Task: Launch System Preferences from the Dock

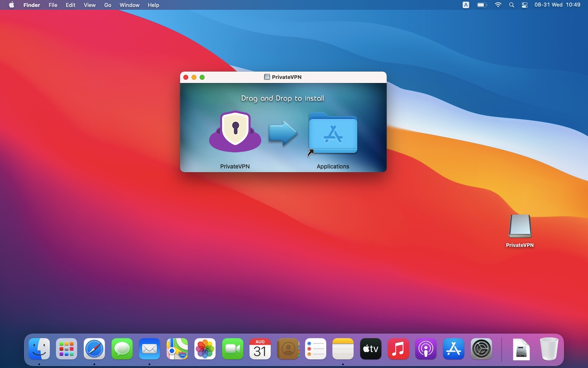Action: 481,349
